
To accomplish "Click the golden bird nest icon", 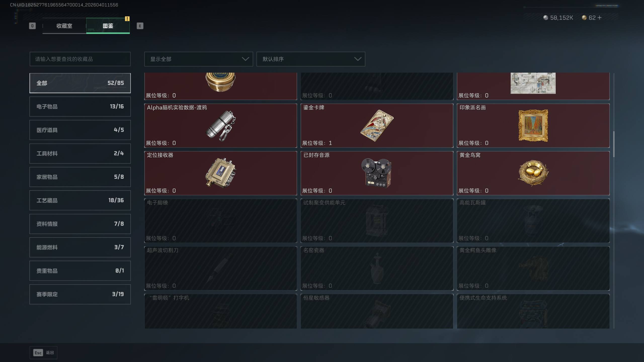I will point(533,173).
